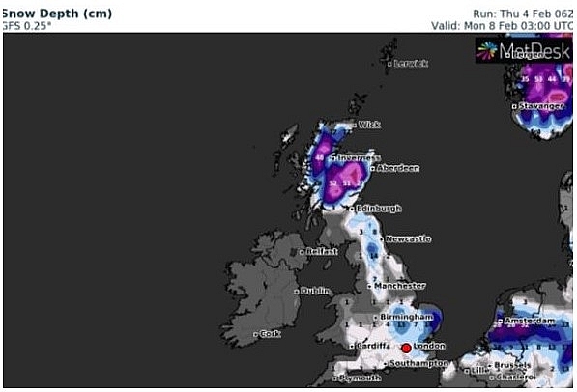Screen dimensions: 577x392
Task: Select the Southampton city label
Action: 418,363
